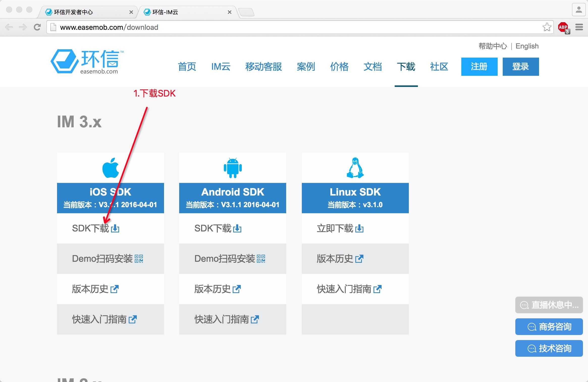
Task: Click Android SDK下载 link text
Action: click(x=213, y=228)
